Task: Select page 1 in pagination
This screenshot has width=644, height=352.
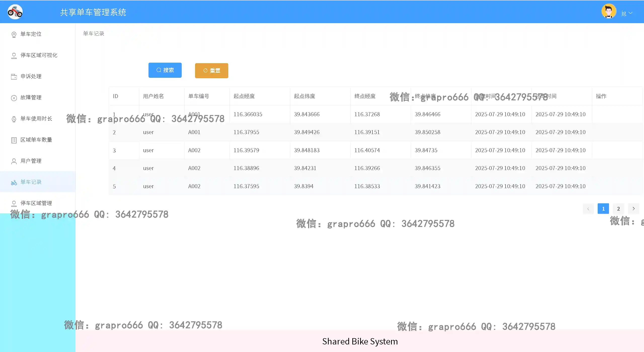Action: (x=603, y=209)
